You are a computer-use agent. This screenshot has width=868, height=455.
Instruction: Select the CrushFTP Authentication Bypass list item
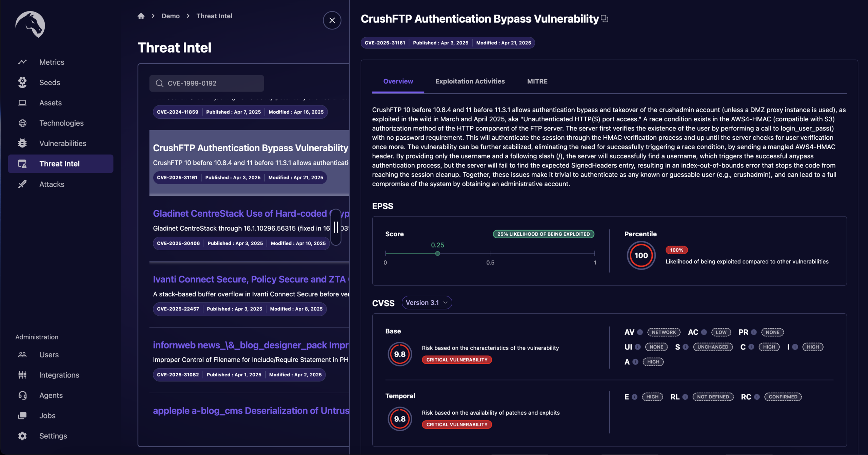pos(249,163)
